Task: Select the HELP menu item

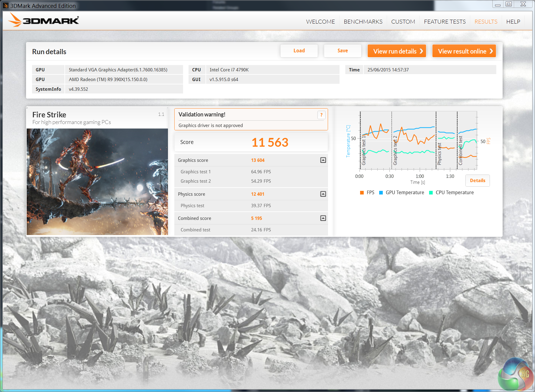Action: pos(513,21)
